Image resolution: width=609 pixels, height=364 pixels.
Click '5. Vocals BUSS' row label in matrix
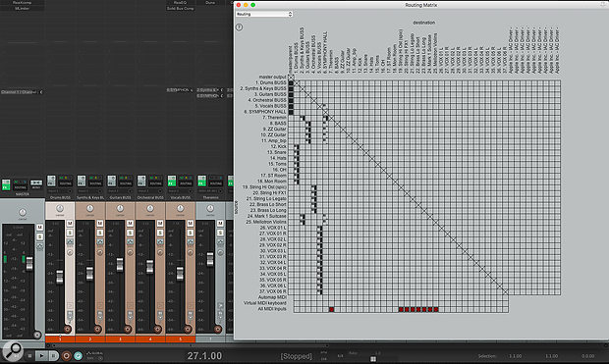[270, 106]
